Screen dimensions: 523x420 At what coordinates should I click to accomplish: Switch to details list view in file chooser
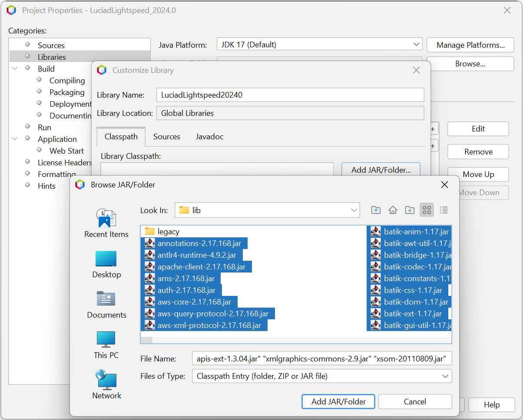tap(444, 210)
